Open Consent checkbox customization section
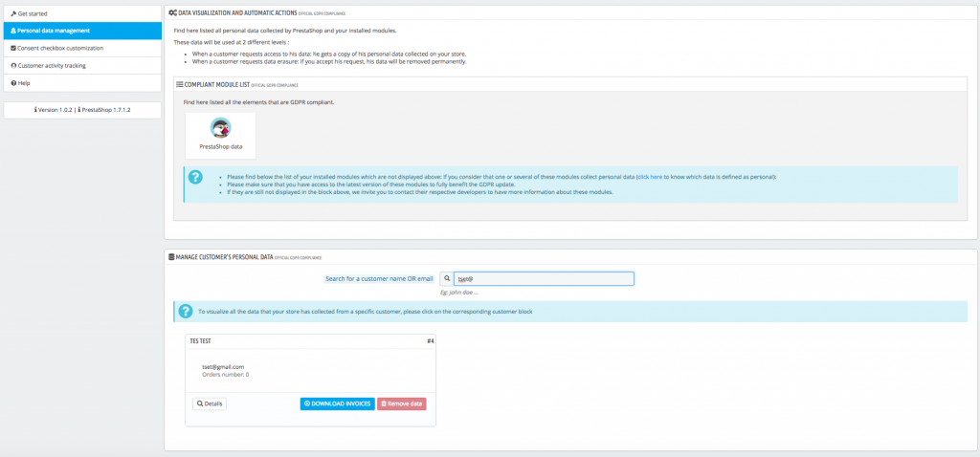Viewport: 980px width, 457px height. click(x=82, y=48)
